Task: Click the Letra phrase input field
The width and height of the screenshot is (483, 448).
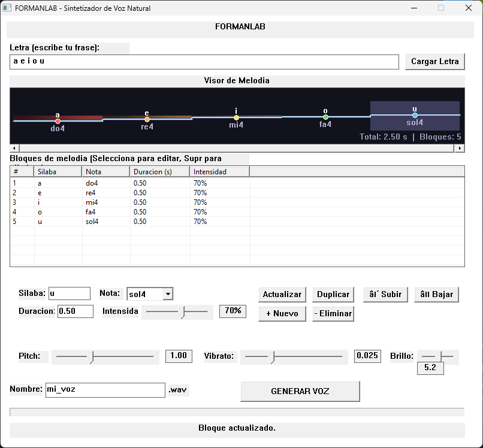Action: point(204,62)
